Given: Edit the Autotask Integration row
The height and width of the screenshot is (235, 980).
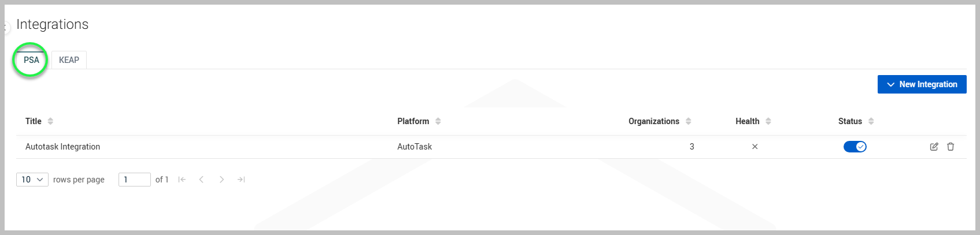Looking at the screenshot, I should [x=934, y=147].
